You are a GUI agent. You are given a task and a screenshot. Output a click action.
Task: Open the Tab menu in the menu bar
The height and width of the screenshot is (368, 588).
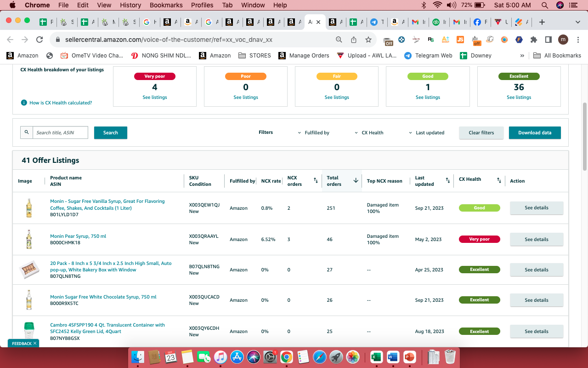pyautogui.click(x=227, y=5)
